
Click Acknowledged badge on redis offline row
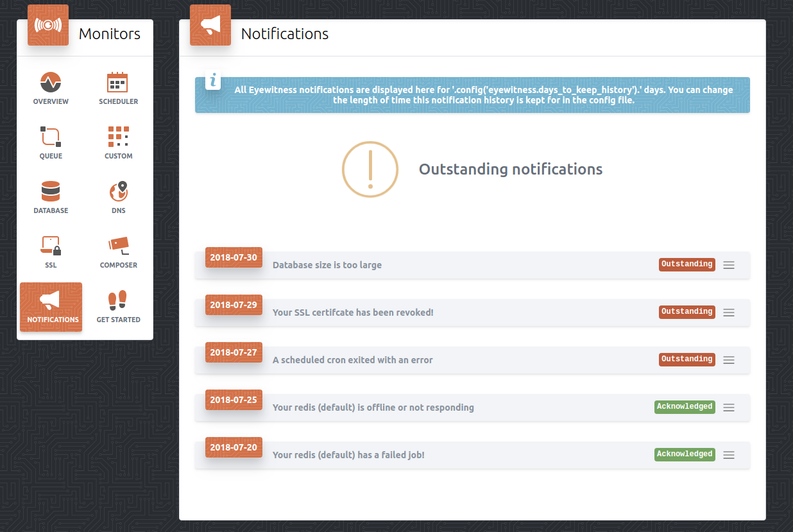[x=685, y=407]
